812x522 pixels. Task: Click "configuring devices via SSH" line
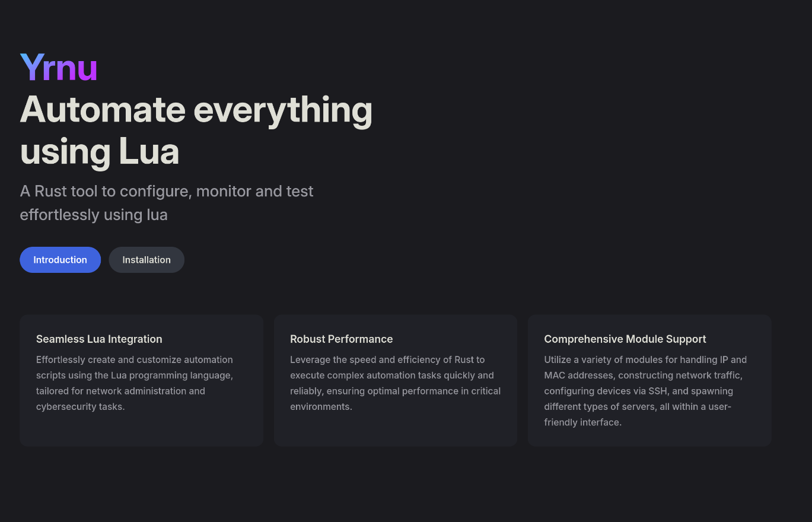[x=638, y=391]
